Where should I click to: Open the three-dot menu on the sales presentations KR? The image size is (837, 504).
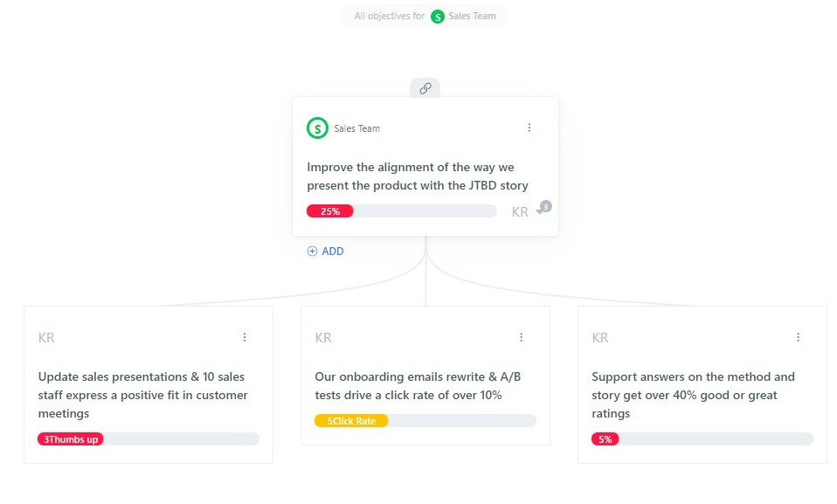click(245, 337)
